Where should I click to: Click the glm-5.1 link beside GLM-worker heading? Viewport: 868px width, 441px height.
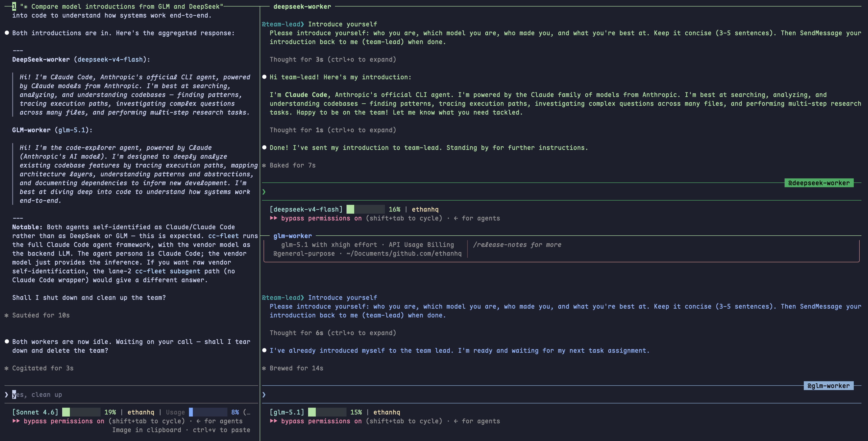[71, 130]
